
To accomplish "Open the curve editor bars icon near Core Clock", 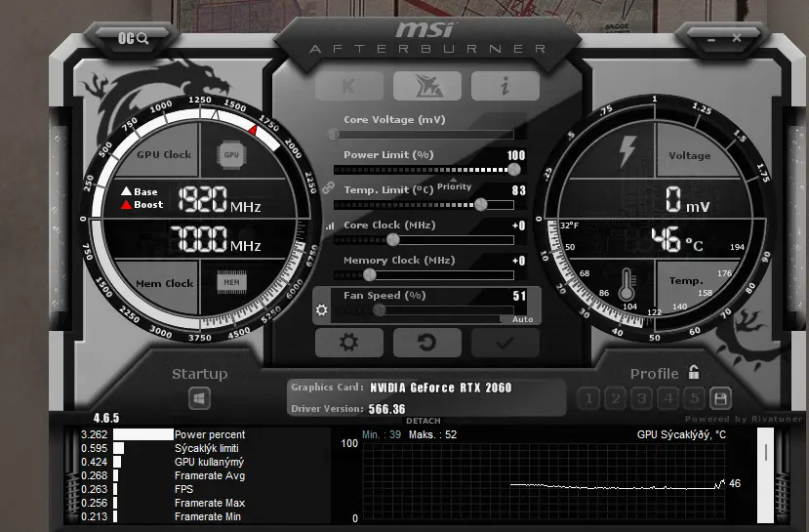I will pos(330,225).
